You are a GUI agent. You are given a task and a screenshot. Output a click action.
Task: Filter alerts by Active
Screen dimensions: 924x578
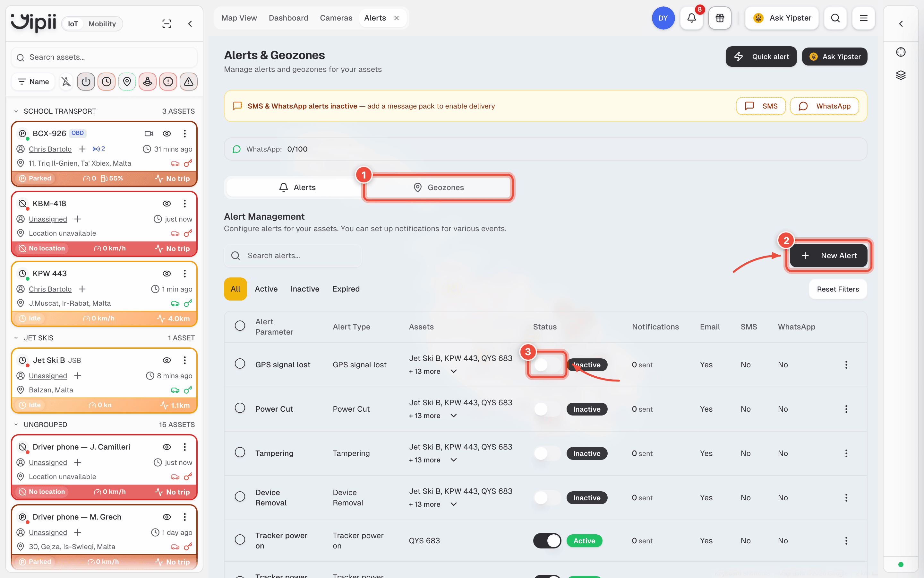(x=266, y=289)
